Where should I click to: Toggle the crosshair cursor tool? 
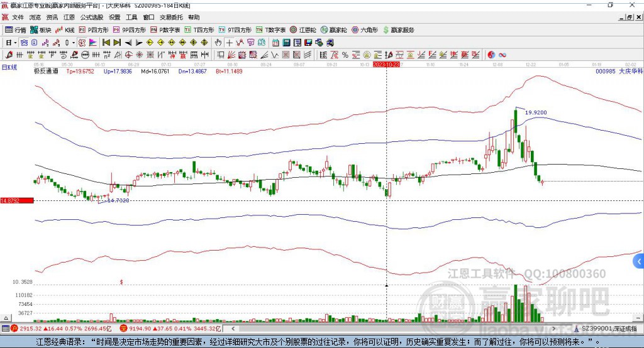(229, 43)
